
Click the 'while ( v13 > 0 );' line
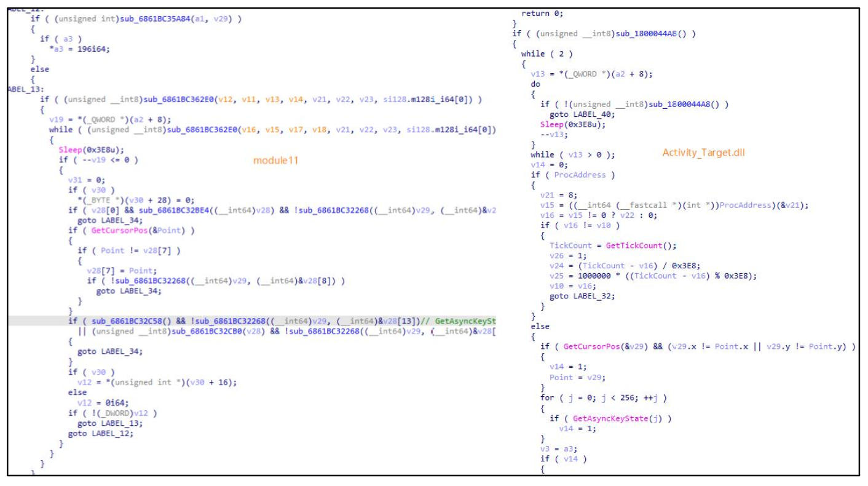[x=572, y=154]
